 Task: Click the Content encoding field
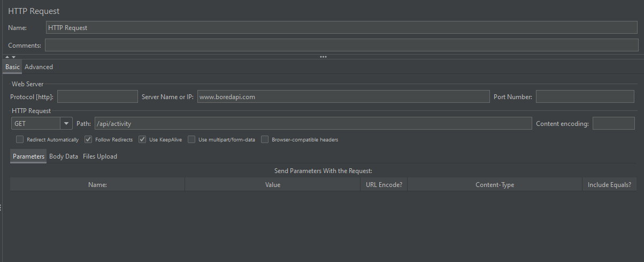pos(614,123)
